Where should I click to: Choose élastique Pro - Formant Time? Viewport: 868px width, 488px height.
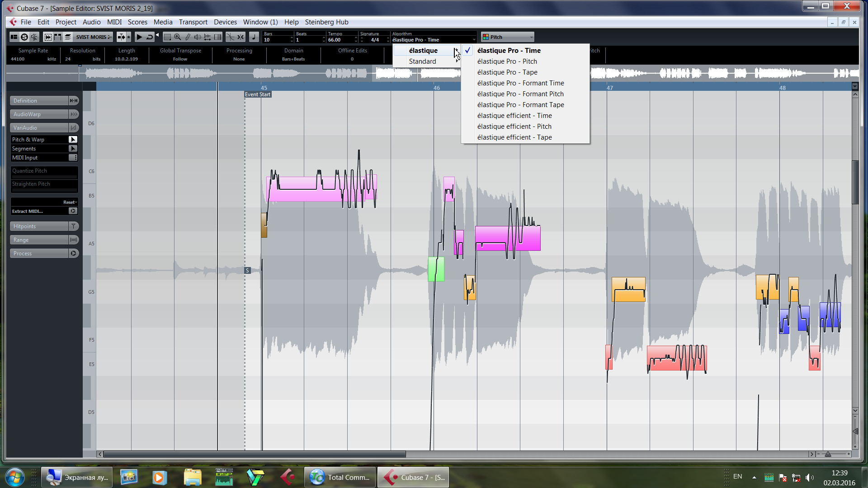[525, 83]
